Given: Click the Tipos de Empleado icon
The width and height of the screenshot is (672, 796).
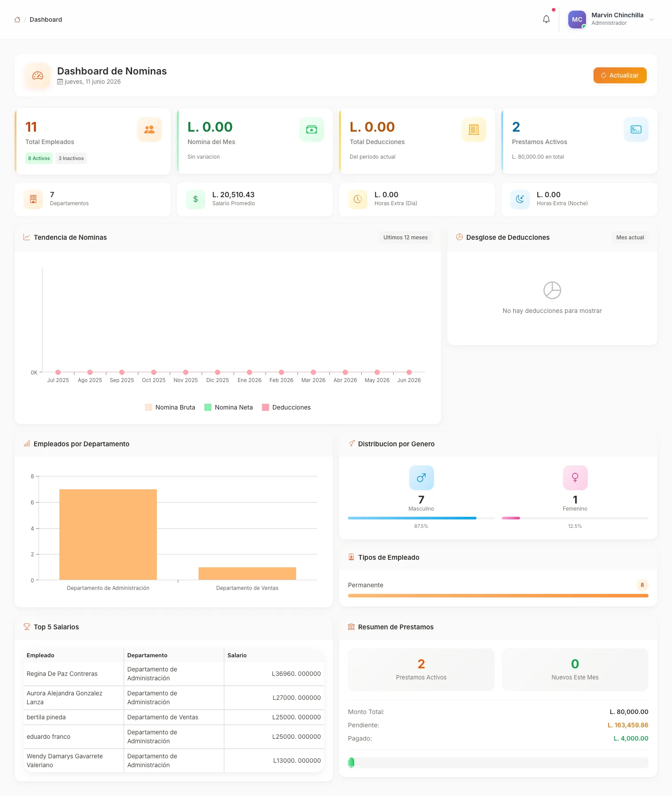Looking at the screenshot, I should pos(352,557).
